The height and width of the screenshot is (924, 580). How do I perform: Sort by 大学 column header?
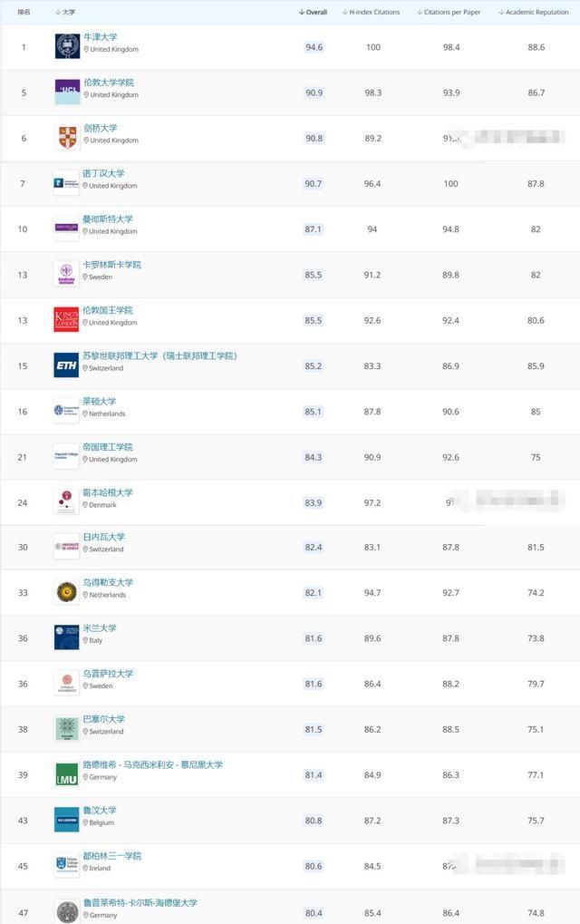[65, 12]
